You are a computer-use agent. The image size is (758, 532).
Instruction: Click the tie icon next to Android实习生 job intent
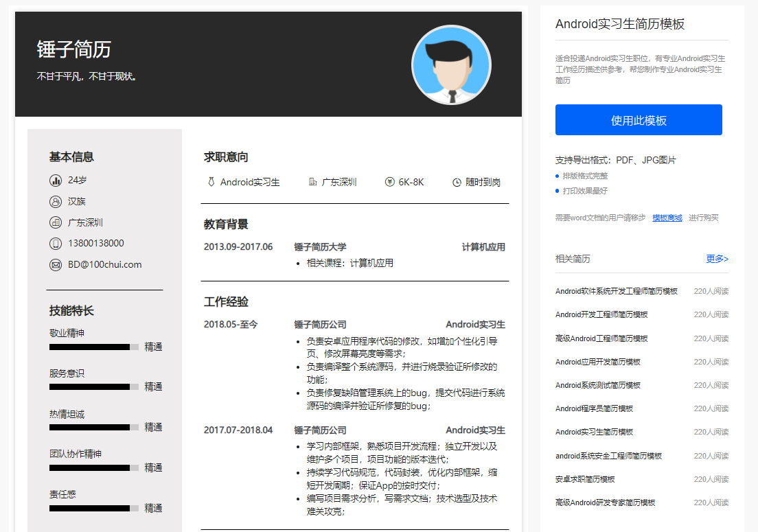[x=211, y=182]
